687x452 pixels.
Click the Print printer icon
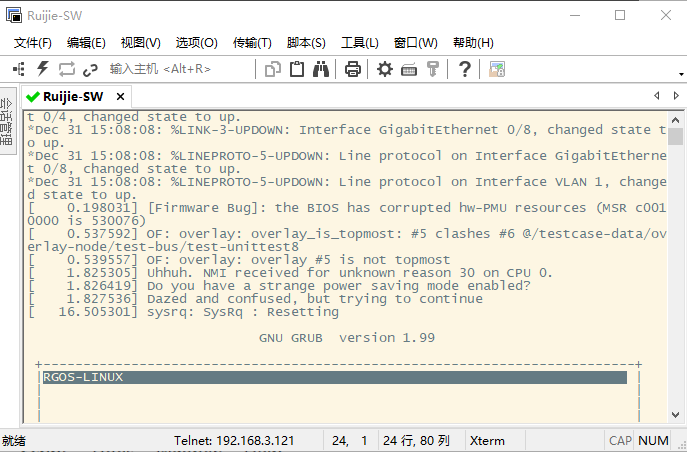pyautogui.click(x=352, y=69)
